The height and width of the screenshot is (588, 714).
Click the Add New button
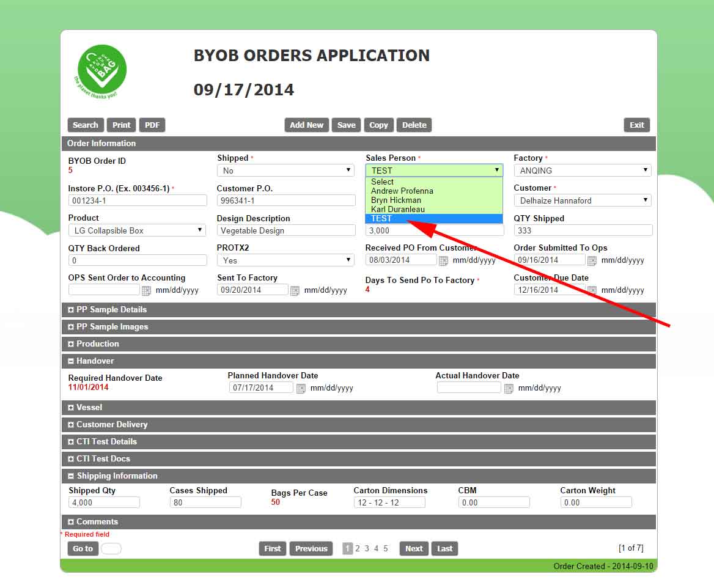306,125
